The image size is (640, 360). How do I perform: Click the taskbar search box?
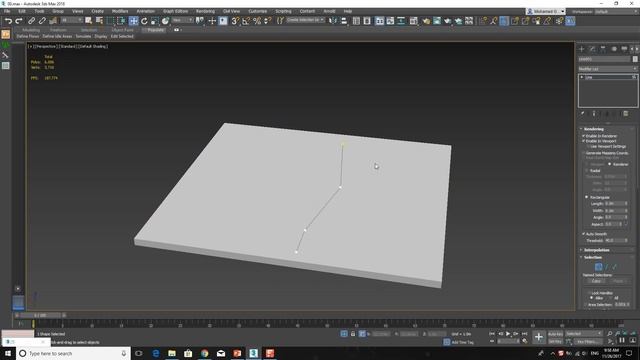(x=73, y=353)
